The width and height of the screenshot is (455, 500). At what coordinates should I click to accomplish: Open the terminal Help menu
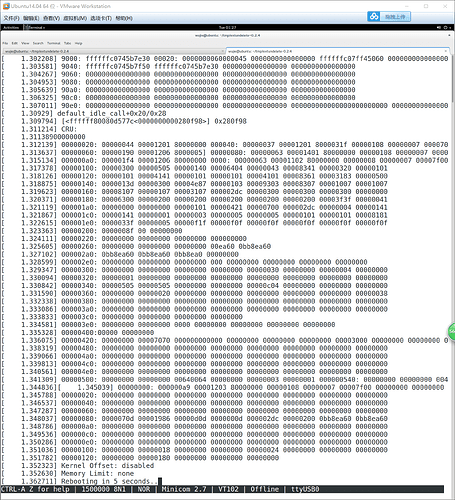[78, 43]
